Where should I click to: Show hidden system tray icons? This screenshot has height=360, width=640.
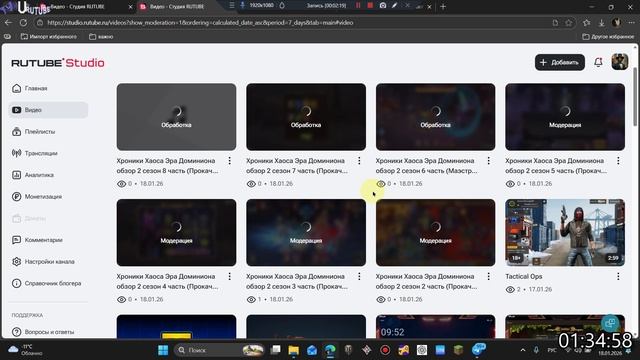point(523,350)
